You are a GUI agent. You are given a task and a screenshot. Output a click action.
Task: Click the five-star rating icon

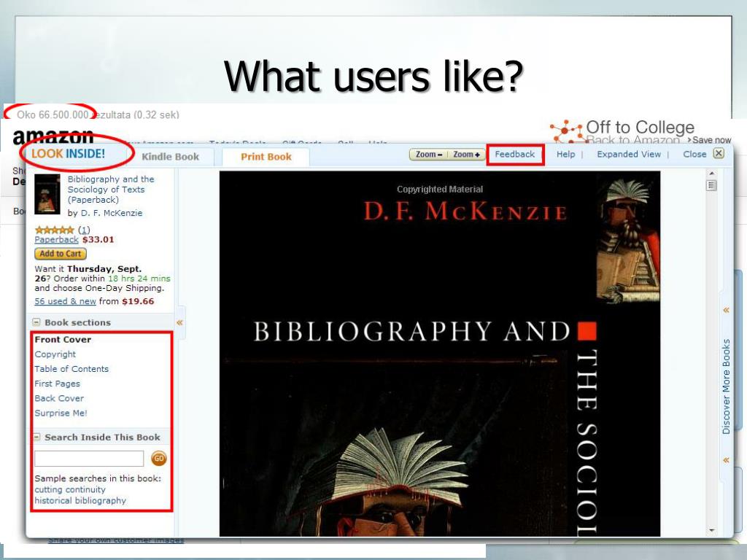click(x=54, y=230)
